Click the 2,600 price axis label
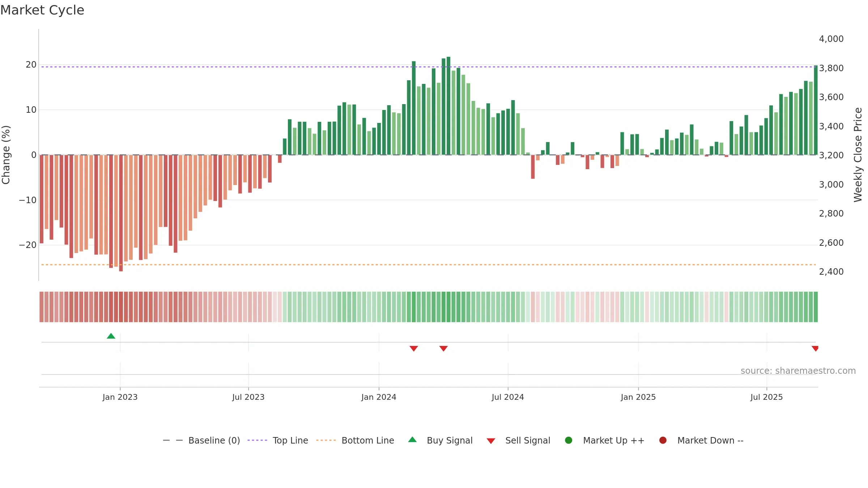The width and height of the screenshot is (868, 488). [831, 243]
